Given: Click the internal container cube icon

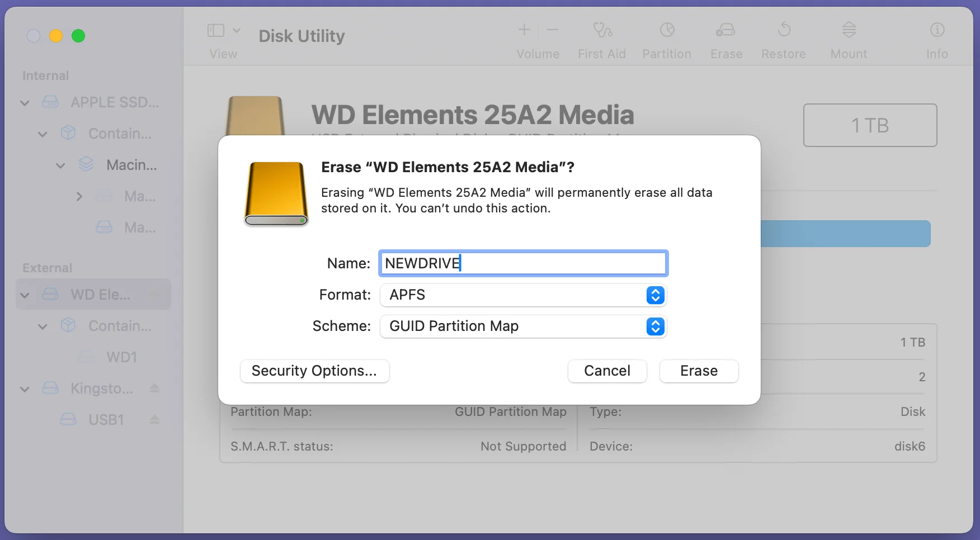Looking at the screenshot, I should click(68, 133).
